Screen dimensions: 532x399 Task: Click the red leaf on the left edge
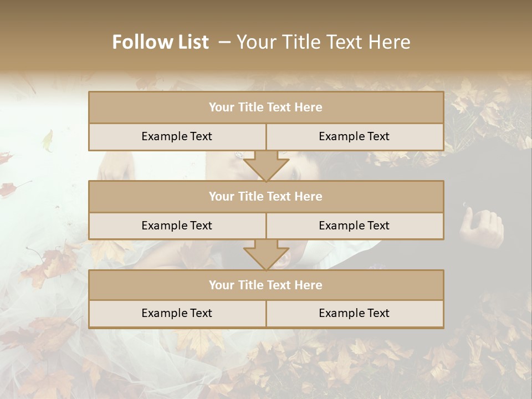tap(8, 190)
